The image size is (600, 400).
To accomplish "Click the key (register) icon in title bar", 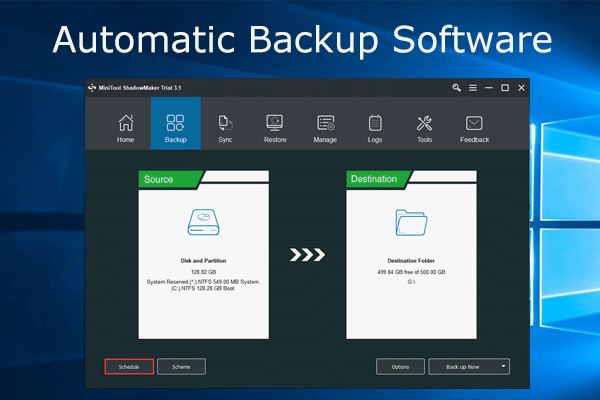I will 456,88.
